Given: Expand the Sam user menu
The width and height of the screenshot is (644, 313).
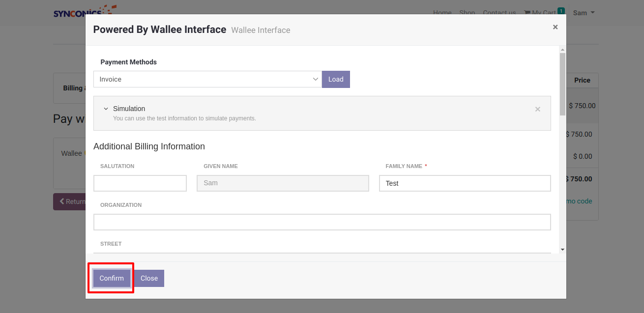Looking at the screenshot, I should click(584, 13).
